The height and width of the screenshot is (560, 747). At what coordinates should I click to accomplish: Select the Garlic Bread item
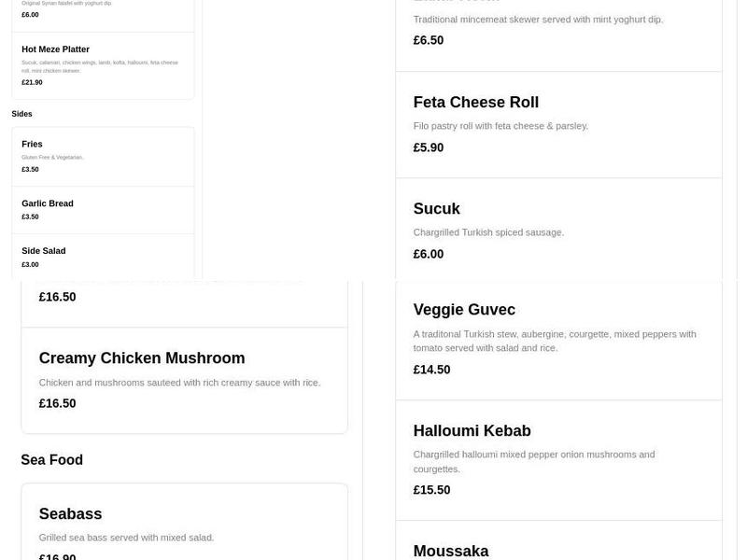click(103, 210)
